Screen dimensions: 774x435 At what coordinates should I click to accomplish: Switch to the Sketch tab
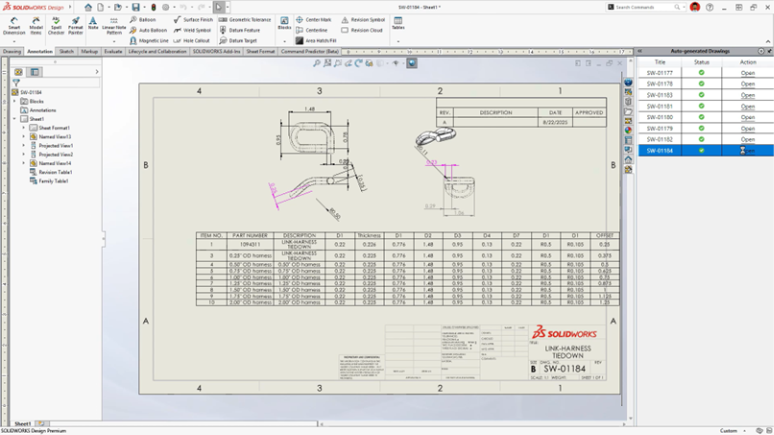(x=66, y=51)
